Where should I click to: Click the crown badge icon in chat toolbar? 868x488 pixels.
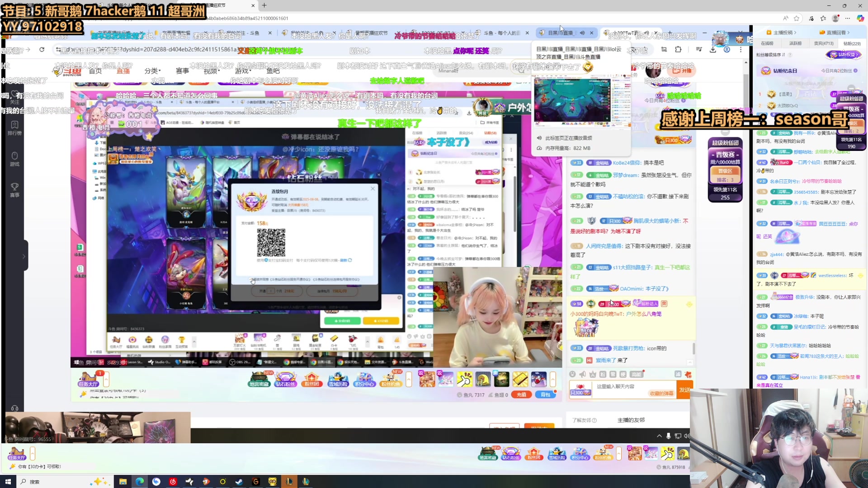coord(593,374)
